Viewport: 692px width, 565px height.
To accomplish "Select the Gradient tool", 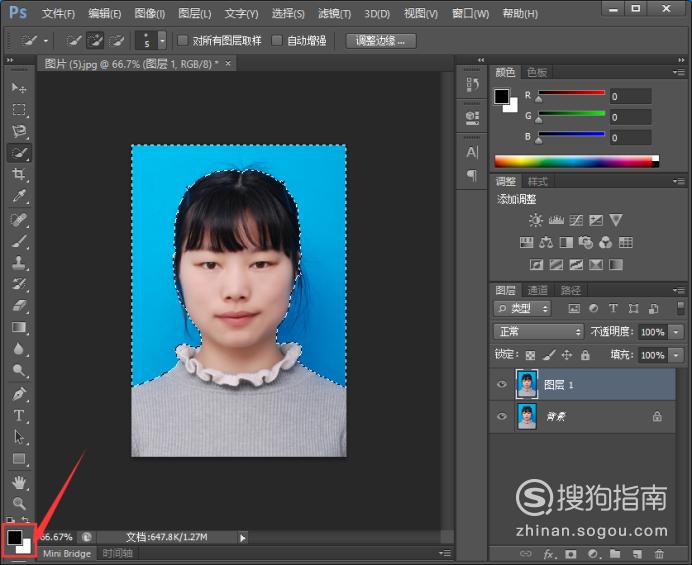I will click(x=19, y=328).
